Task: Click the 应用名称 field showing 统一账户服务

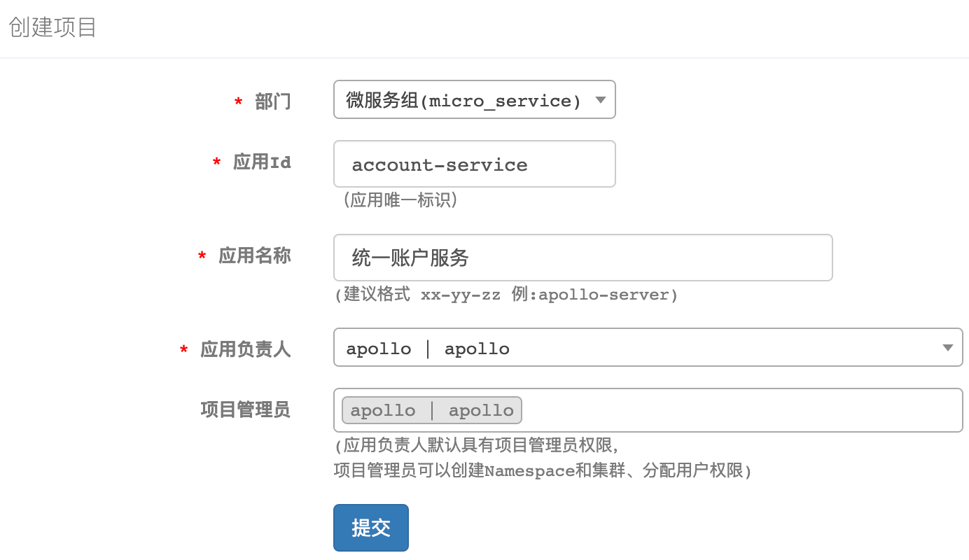Action: (x=583, y=258)
